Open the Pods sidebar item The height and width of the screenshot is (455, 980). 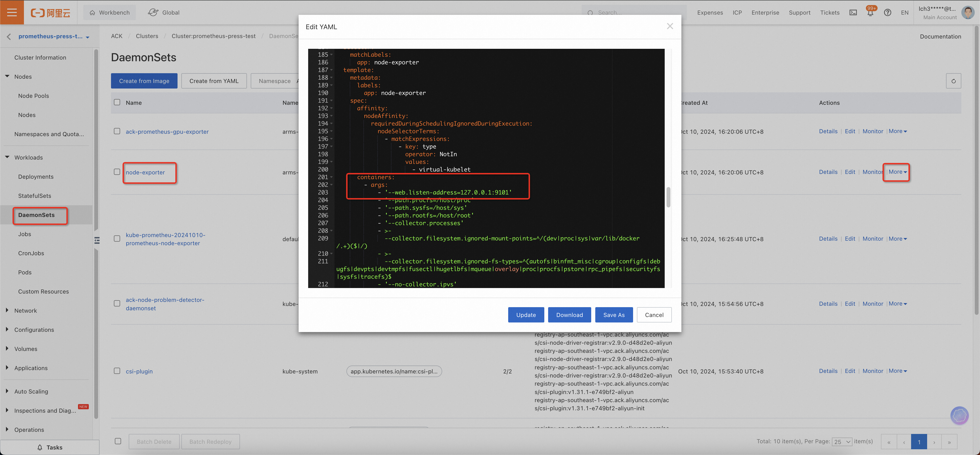click(x=25, y=272)
